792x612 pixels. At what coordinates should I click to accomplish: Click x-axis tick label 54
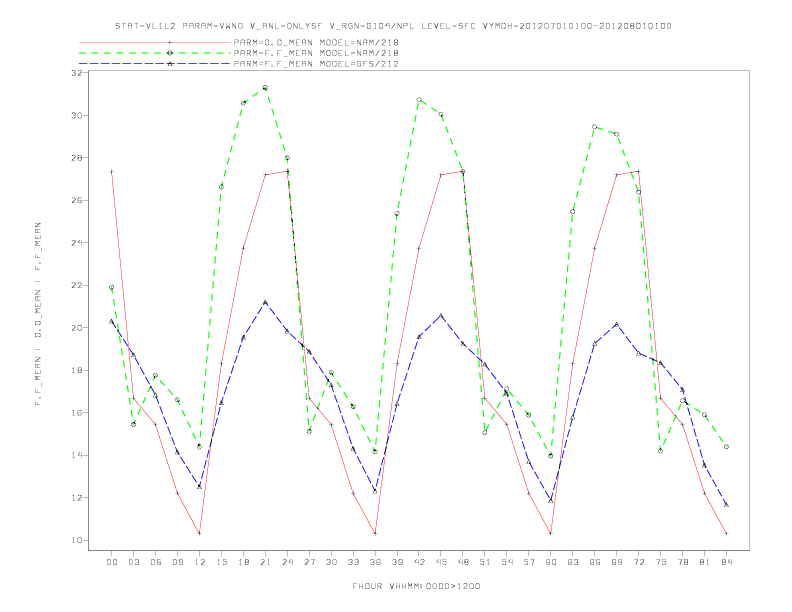pyautogui.click(x=507, y=562)
